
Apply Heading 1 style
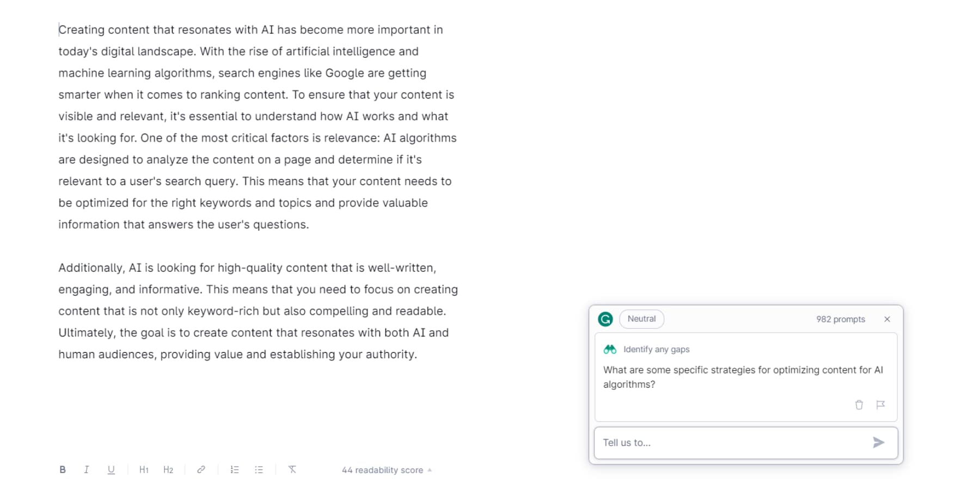click(x=144, y=470)
